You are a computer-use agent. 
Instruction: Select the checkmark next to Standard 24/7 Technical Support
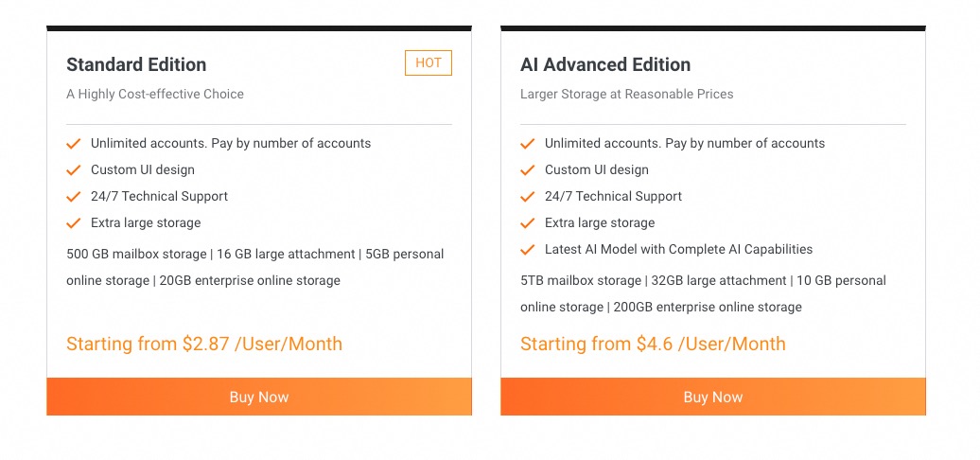73,197
